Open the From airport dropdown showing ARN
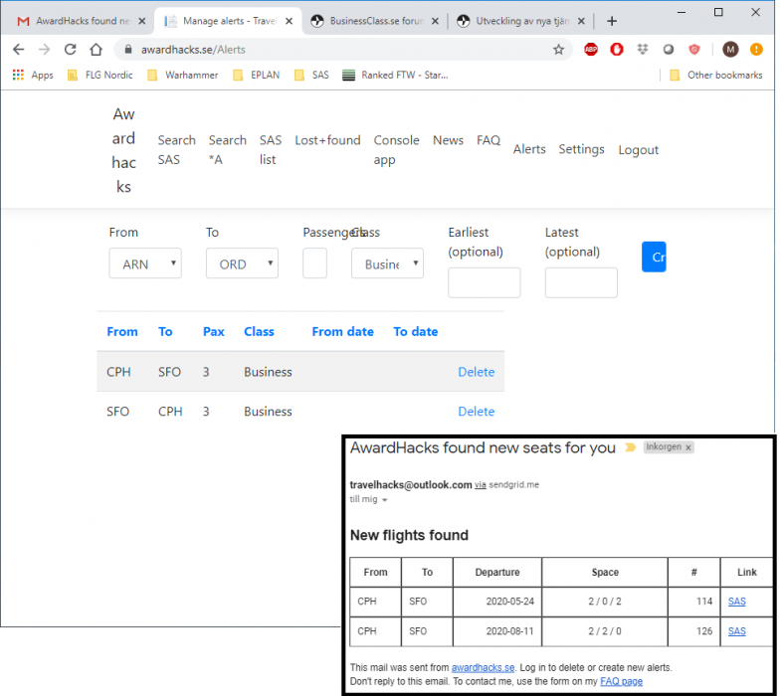This screenshot has width=784, height=696. 145,263
